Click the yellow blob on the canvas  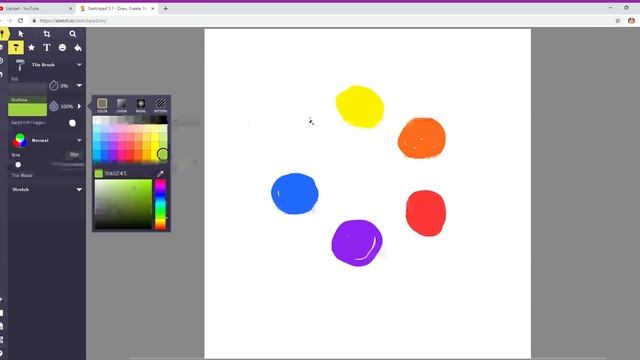click(x=360, y=107)
